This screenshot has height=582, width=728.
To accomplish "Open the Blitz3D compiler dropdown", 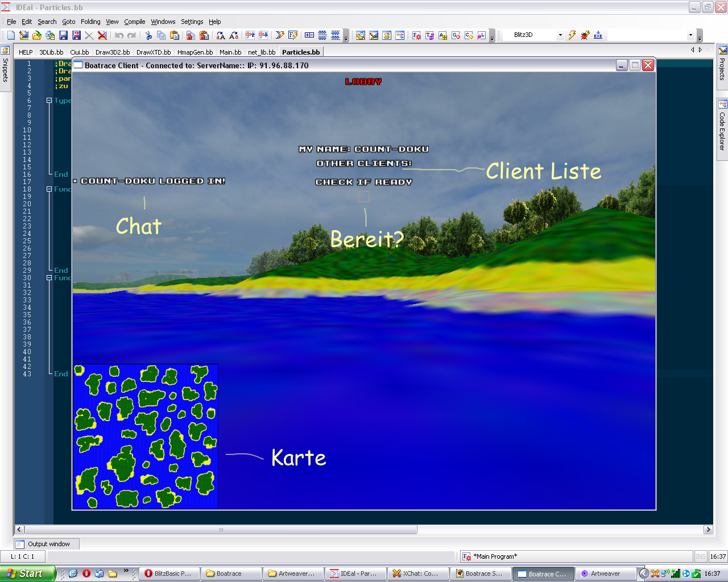I will [x=560, y=35].
